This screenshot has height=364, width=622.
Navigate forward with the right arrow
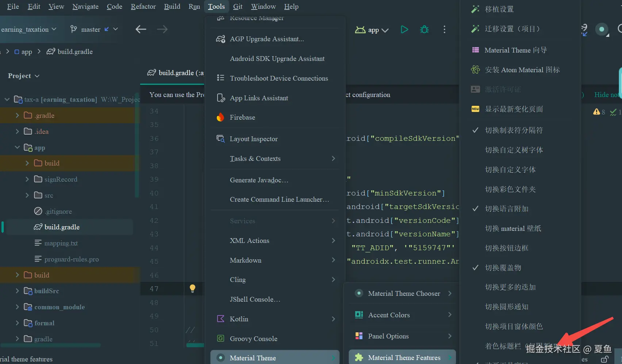(x=162, y=29)
